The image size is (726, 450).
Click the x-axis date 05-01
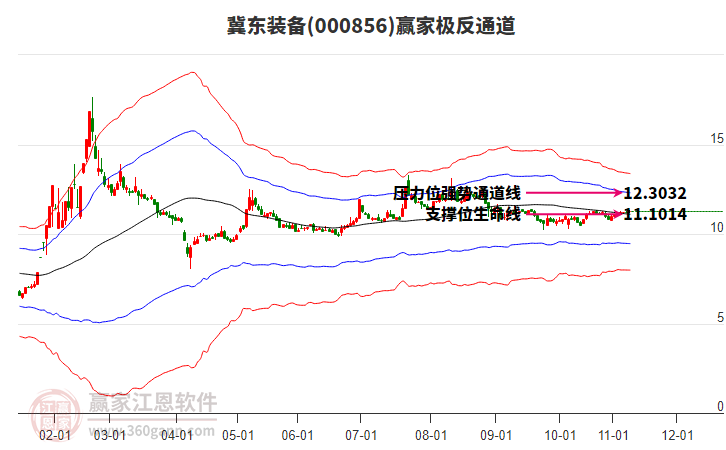(238, 436)
